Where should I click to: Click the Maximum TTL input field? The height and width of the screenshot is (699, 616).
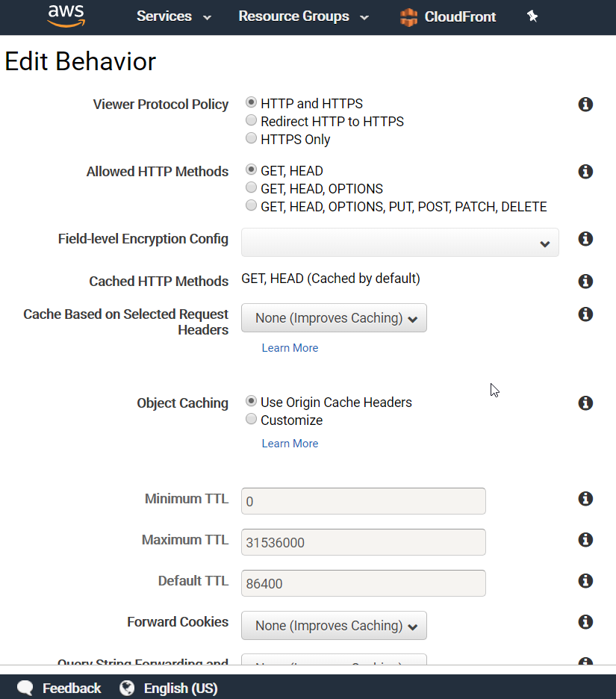click(364, 542)
